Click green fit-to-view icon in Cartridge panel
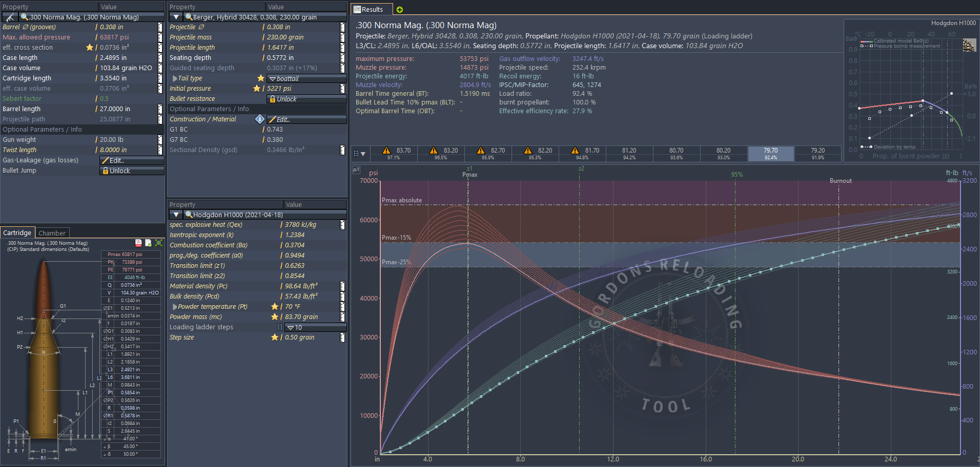The height and width of the screenshot is (467, 980). tap(159, 243)
